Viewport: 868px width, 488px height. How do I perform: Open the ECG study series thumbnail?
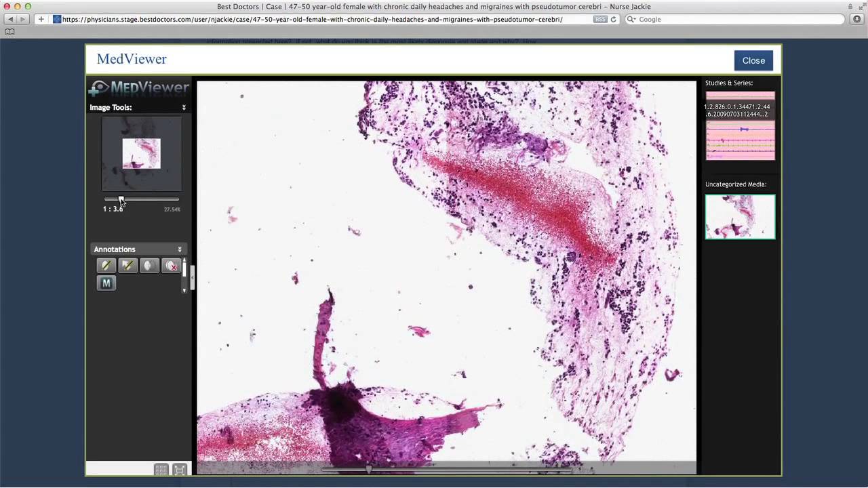pos(740,126)
